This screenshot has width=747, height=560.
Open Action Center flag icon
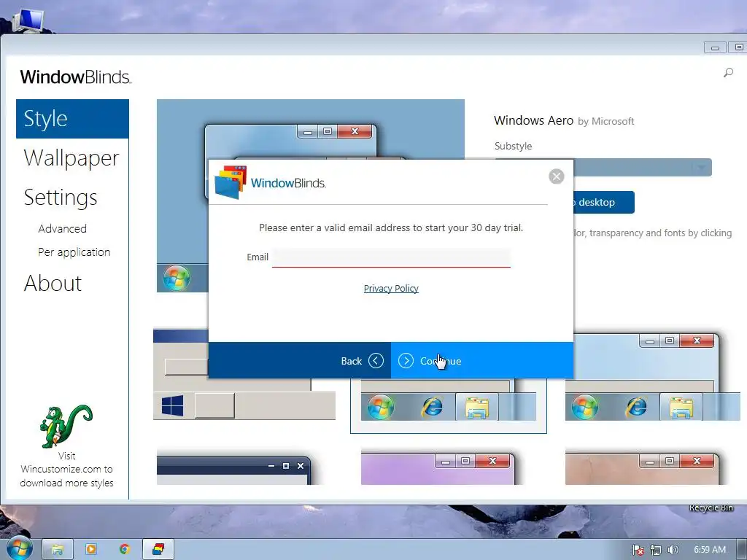(x=638, y=550)
